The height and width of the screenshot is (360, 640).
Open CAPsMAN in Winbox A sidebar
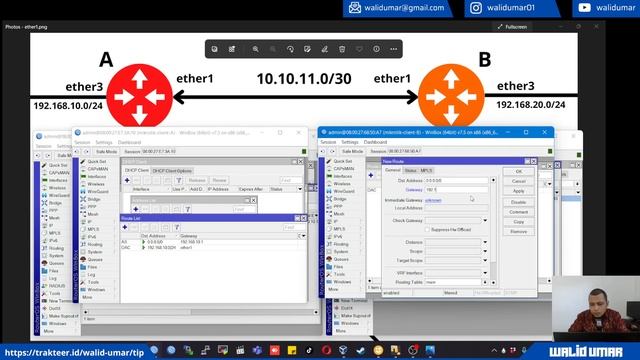tap(98, 169)
